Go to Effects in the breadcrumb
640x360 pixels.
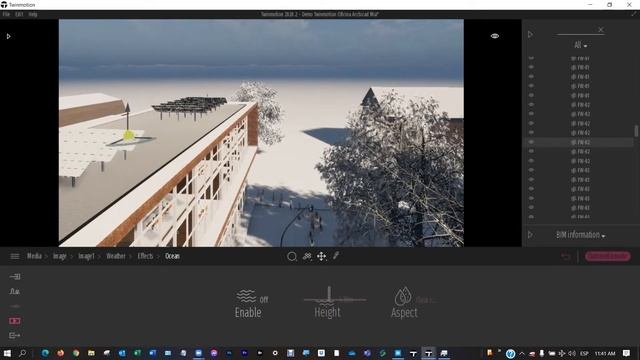pyautogui.click(x=145, y=256)
